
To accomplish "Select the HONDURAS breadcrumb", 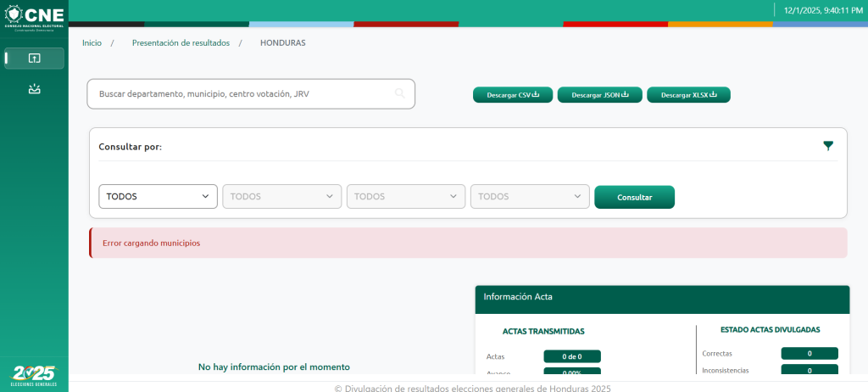I will (283, 42).
